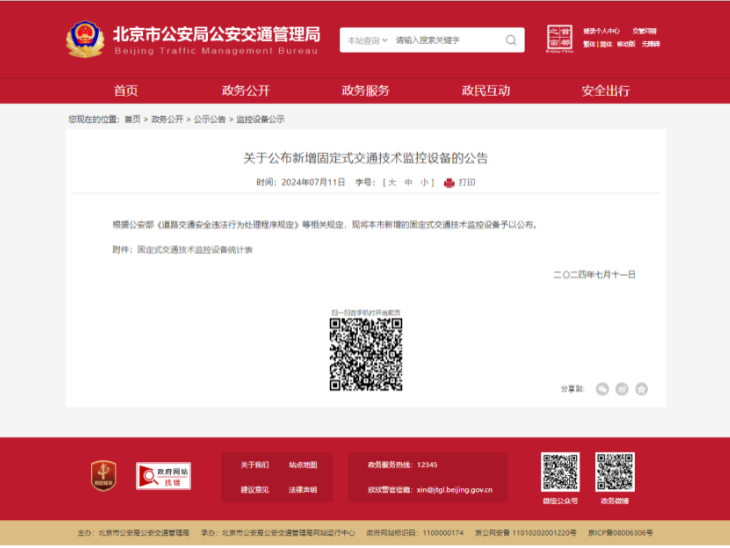Set font size to 大
The width and height of the screenshot is (730, 548).
tap(393, 183)
